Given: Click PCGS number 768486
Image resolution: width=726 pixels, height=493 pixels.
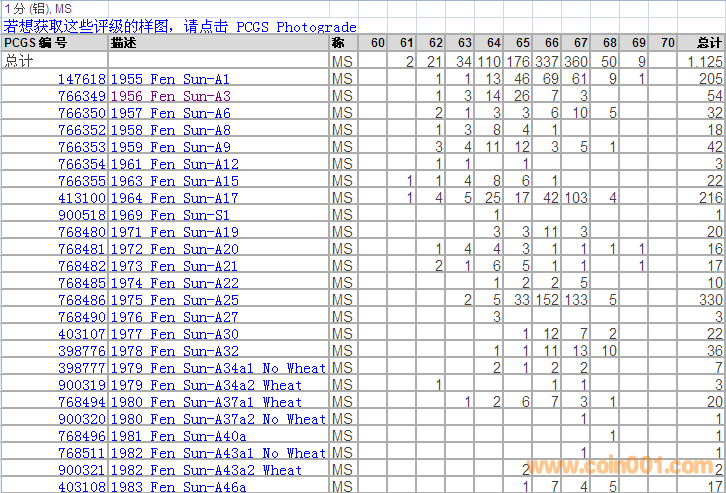Looking at the screenshot, I should pos(82,299).
